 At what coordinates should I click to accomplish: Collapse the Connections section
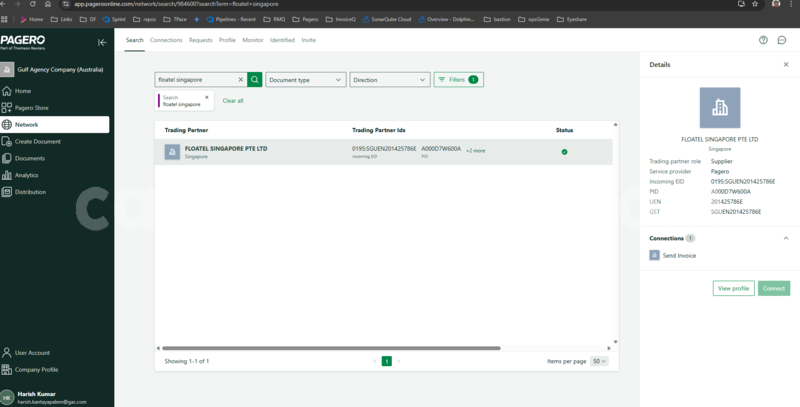click(x=786, y=238)
